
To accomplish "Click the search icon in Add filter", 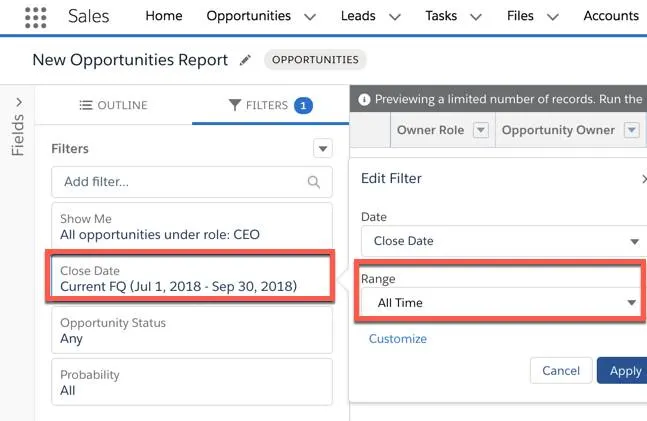I will [x=314, y=182].
